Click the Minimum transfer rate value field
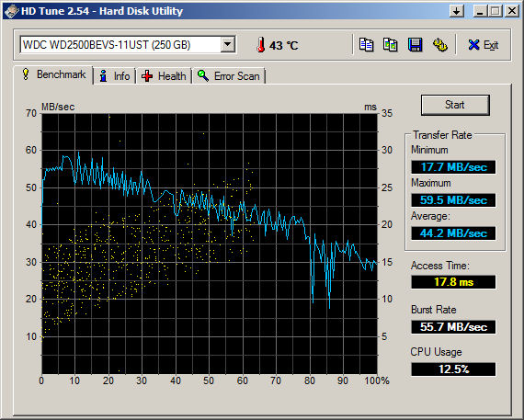Viewport: 524px width, 420px height. point(453,166)
